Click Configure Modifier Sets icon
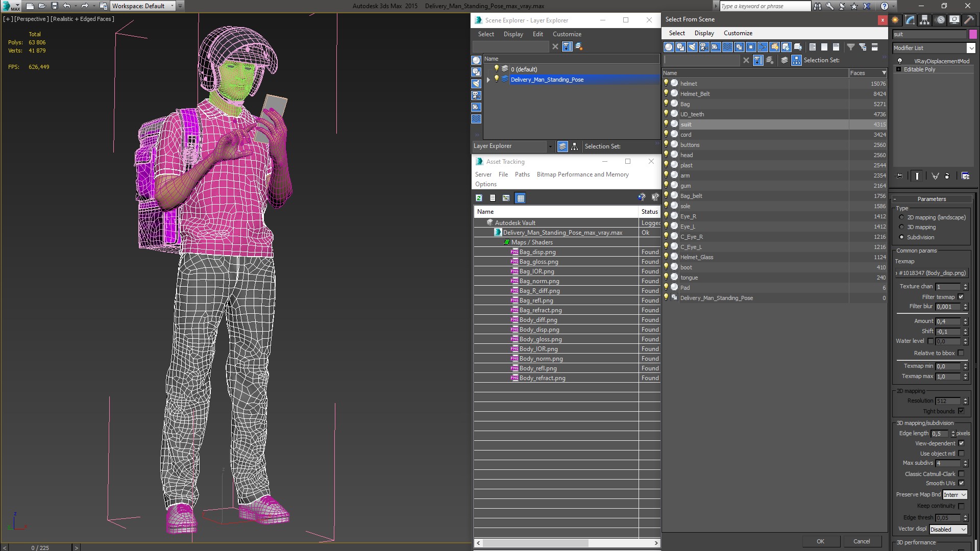The image size is (980, 551). (x=966, y=176)
